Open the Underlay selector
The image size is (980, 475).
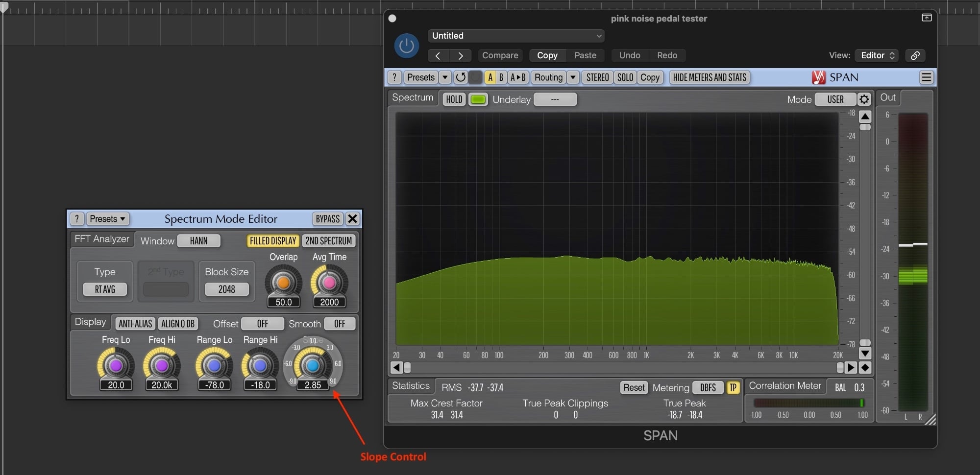555,99
